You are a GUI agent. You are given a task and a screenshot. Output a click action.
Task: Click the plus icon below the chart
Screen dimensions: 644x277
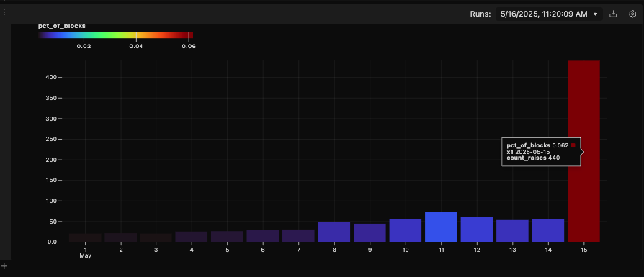4,266
